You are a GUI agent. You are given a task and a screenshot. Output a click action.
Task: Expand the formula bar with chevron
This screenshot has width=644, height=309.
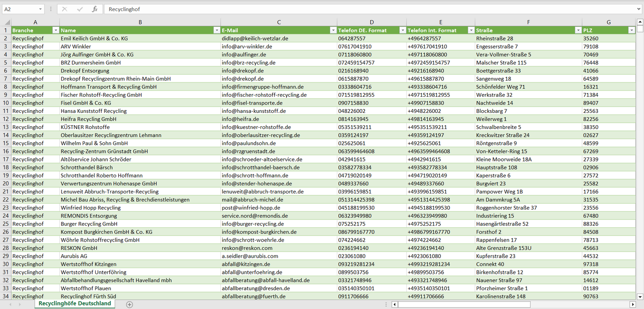coord(639,9)
